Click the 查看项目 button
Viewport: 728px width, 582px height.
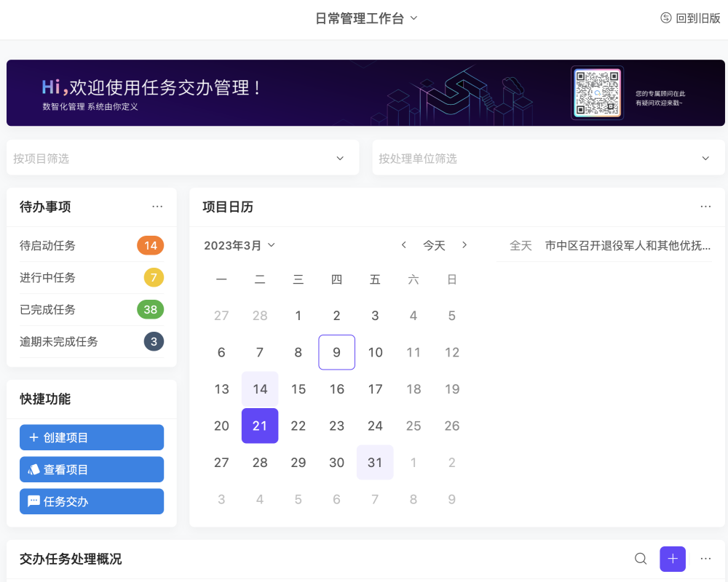91,469
